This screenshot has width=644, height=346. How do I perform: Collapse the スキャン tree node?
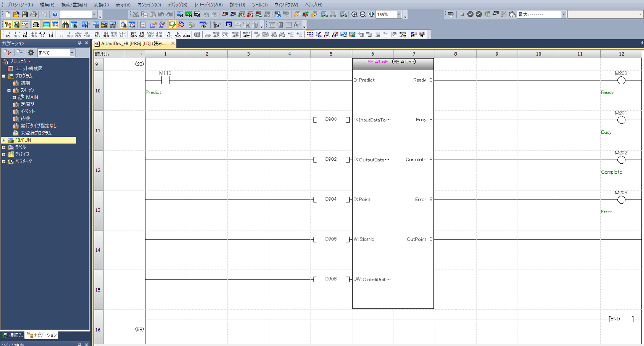coord(9,90)
